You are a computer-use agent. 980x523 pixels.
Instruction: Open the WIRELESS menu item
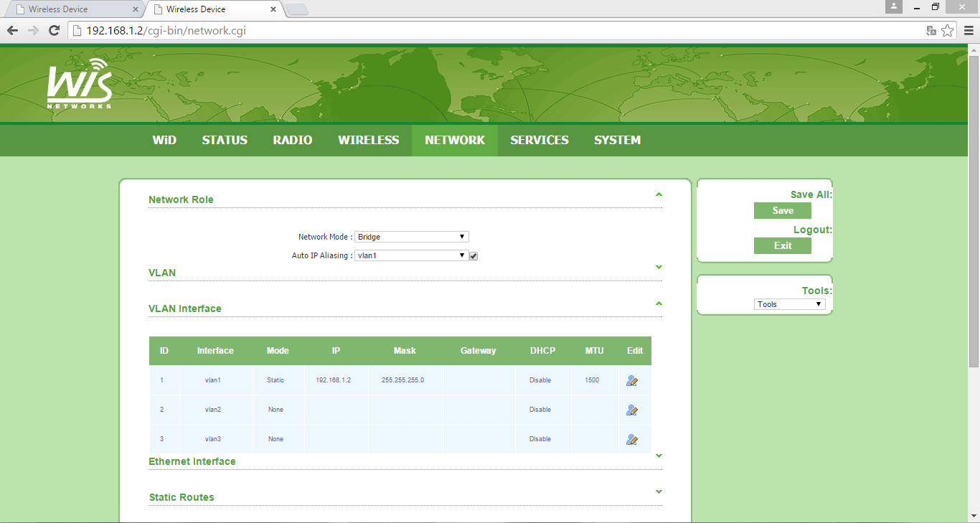368,140
